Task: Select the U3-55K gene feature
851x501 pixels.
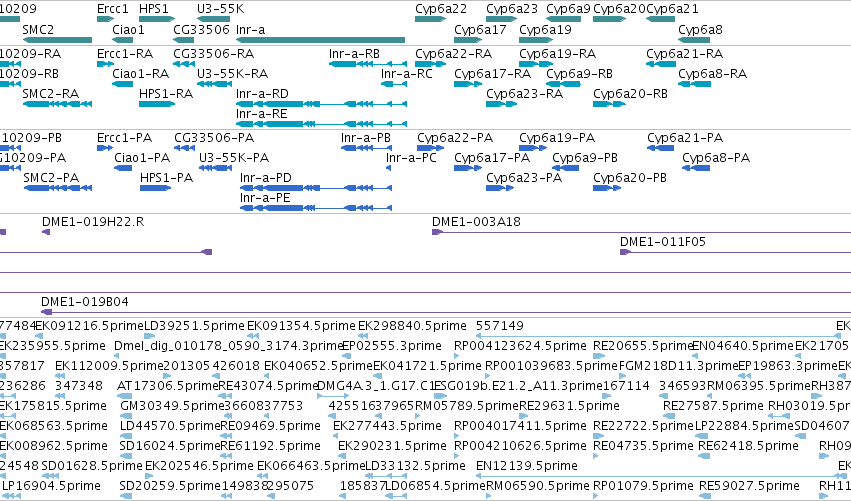Action: click(x=213, y=19)
